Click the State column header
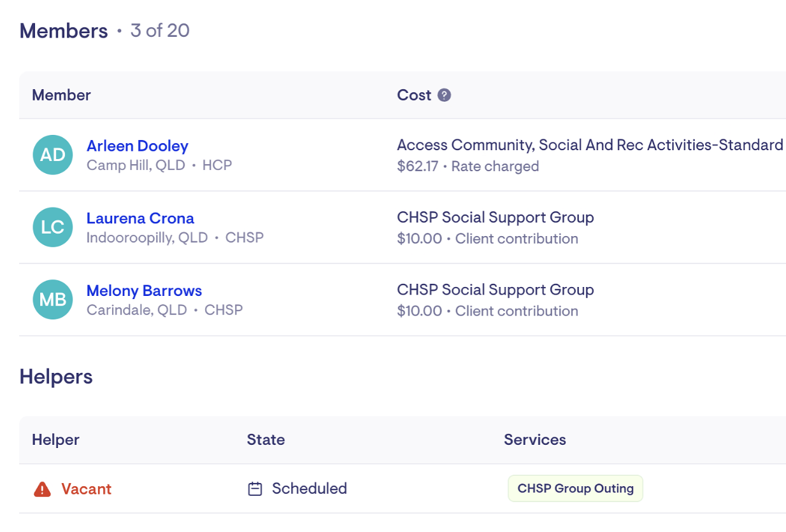Image resolution: width=786 pixels, height=532 pixels. click(x=266, y=440)
